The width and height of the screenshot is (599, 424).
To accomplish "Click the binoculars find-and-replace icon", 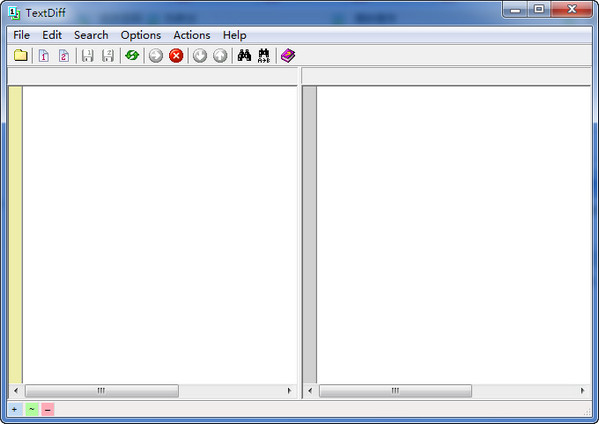I will point(264,56).
